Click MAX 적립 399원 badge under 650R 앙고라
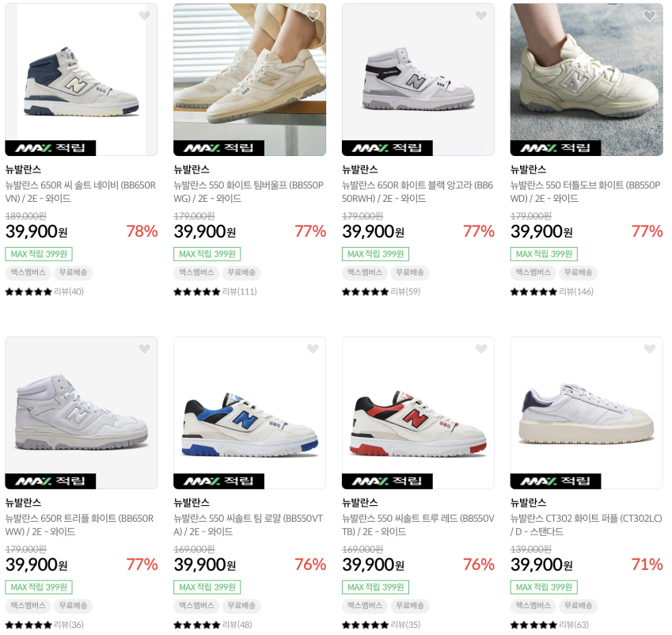672x635 pixels. pyautogui.click(x=375, y=254)
